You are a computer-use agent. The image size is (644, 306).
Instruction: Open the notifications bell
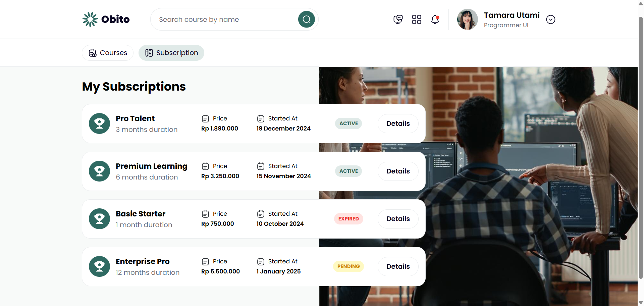pyautogui.click(x=435, y=19)
